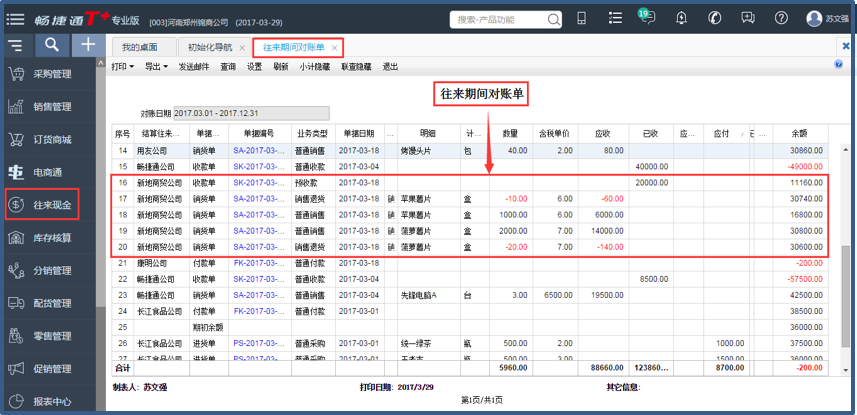
Task: Expand the 导出 dropdown menu
Action: point(156,67)
